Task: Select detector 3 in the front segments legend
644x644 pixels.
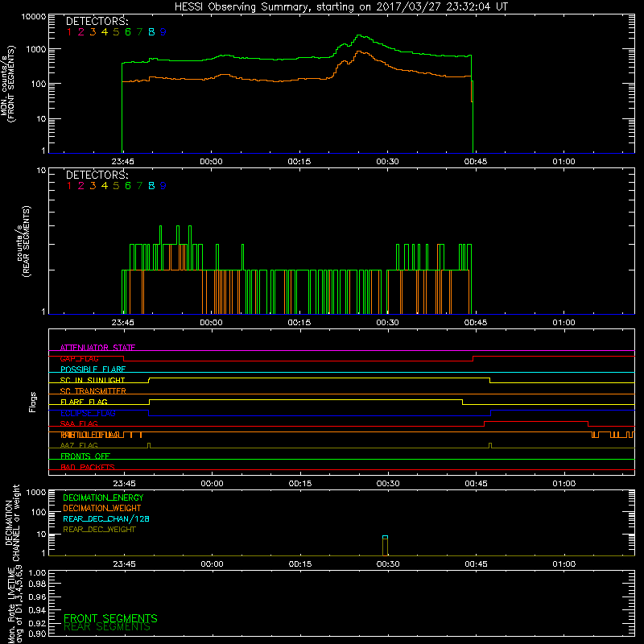Action: (93, 32)
